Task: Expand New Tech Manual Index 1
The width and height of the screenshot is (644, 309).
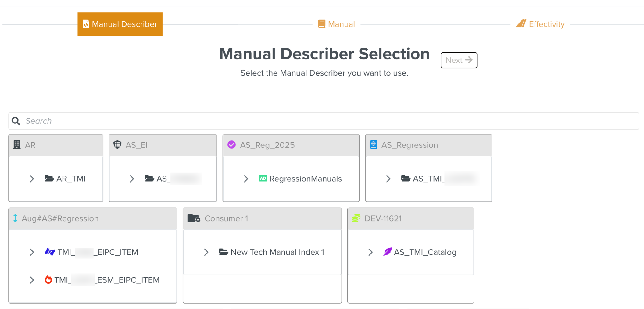Action: (206, 252)
